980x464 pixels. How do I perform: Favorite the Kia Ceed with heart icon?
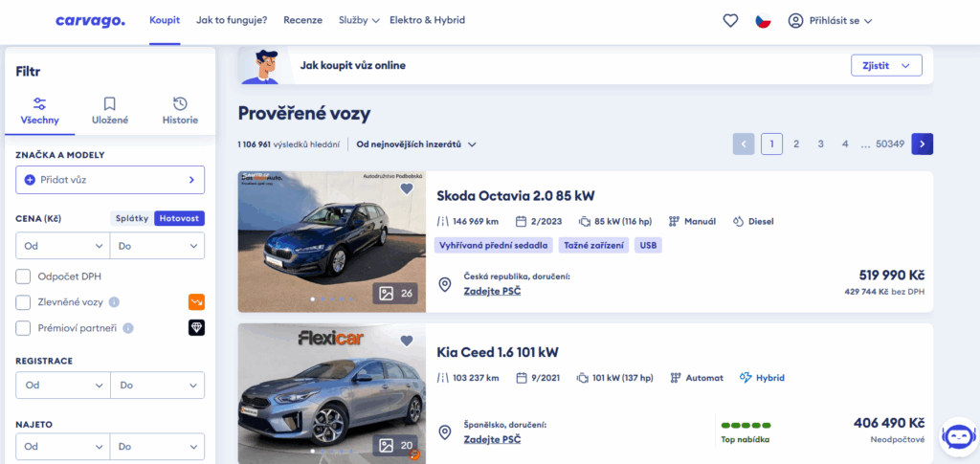(x=407, y=341)
